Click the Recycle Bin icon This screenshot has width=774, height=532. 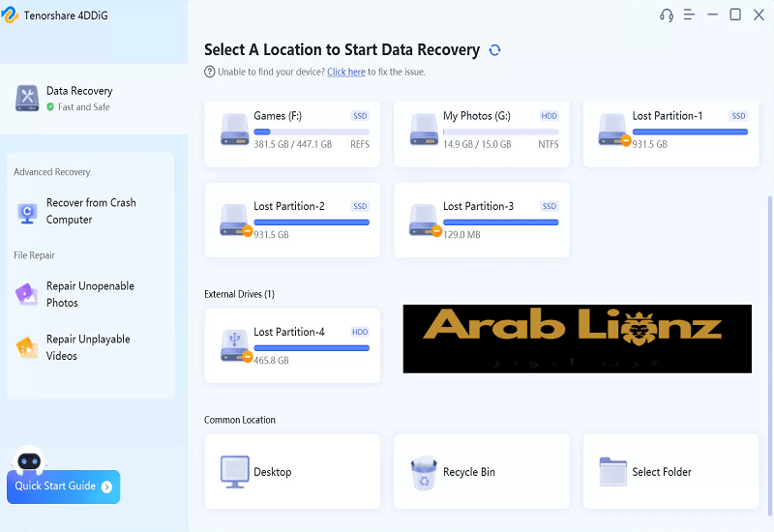pyautogui.click(x=424, y=473)
